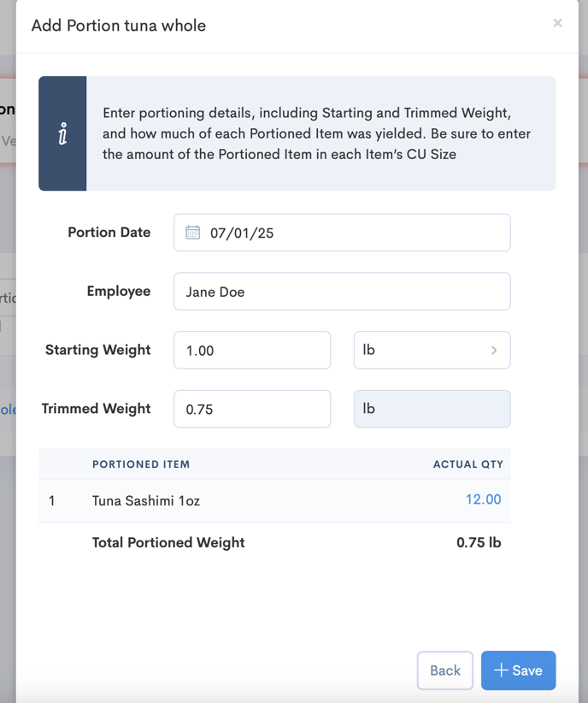This screenshot has height=703, width=588.
Task: Edit the 12.00 actual quantity value
Action: pyautogui.click(x=483, y=499)
